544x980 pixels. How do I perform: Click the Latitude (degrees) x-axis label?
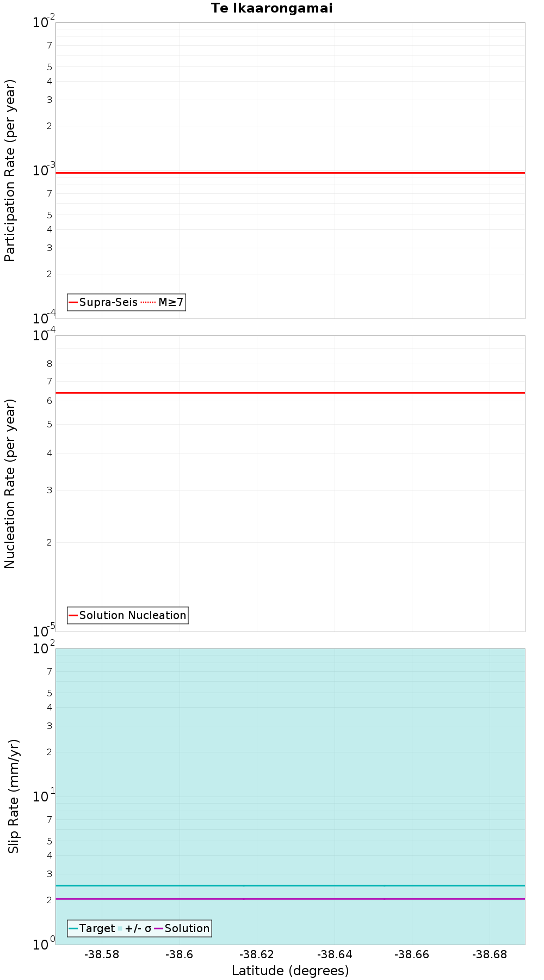click(x=290, y=970)
